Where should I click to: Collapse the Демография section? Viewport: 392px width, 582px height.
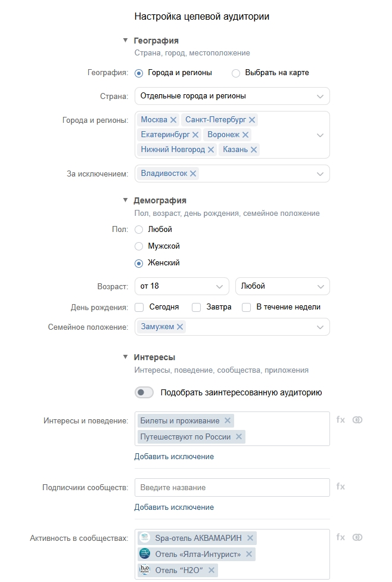click(126, 200)
